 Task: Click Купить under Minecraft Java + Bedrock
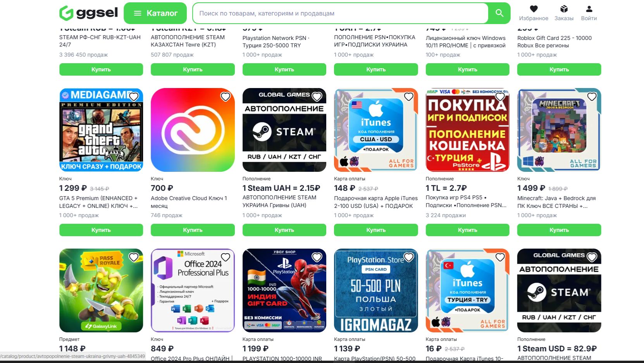tap(559, 230)
